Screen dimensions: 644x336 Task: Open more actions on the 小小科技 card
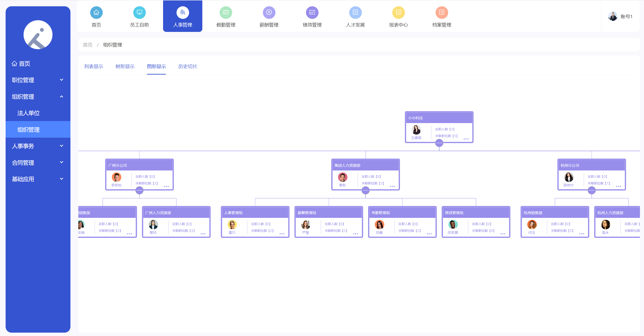click(x=466, y=139)
